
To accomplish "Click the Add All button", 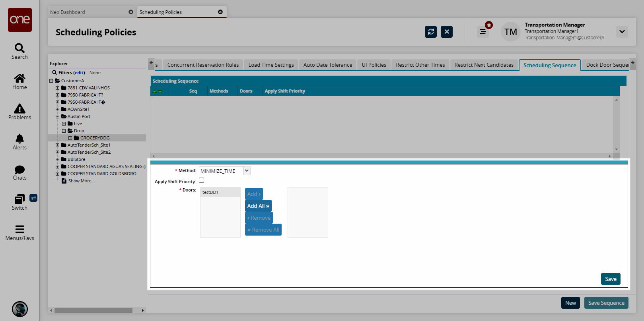I will pyautogui.click(x=258, y=206).
